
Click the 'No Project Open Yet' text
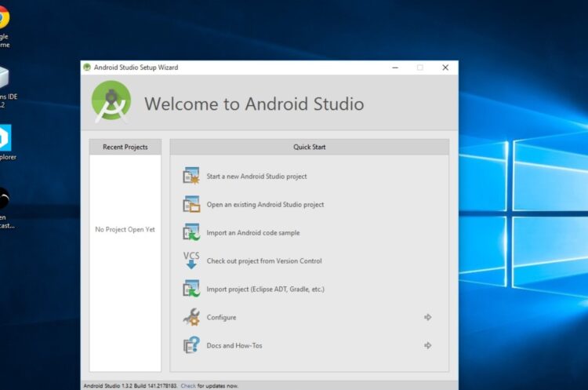coord(125,229)
